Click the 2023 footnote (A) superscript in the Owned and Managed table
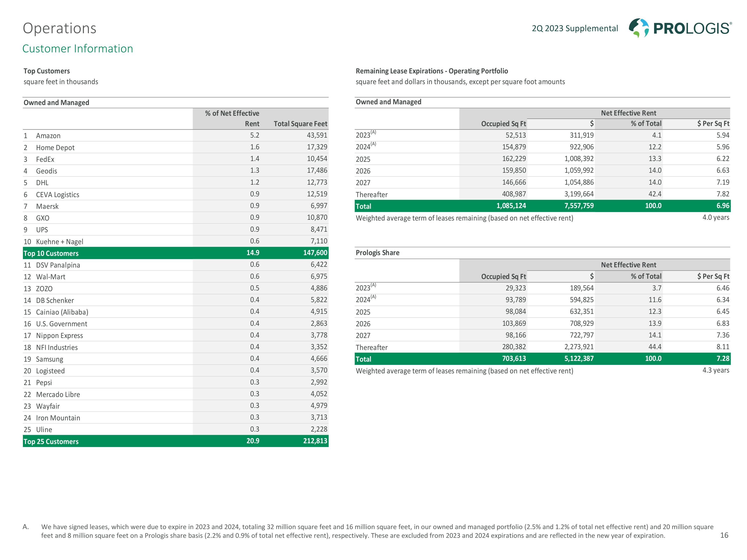Viewport: 747px width, 560px height. [x=373, y=132]
